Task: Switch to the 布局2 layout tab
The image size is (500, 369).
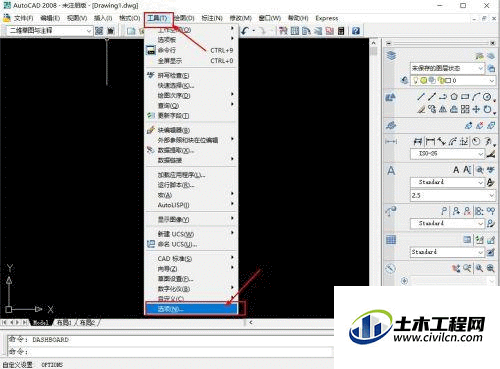Action: pos(87,322)
